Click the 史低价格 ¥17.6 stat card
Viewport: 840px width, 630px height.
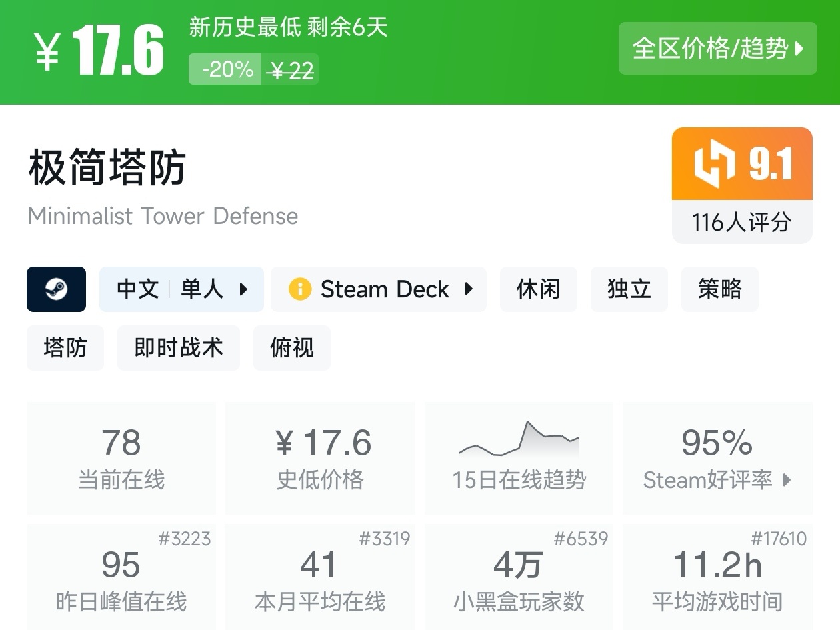pyautogui.click(x=320, y=457)
